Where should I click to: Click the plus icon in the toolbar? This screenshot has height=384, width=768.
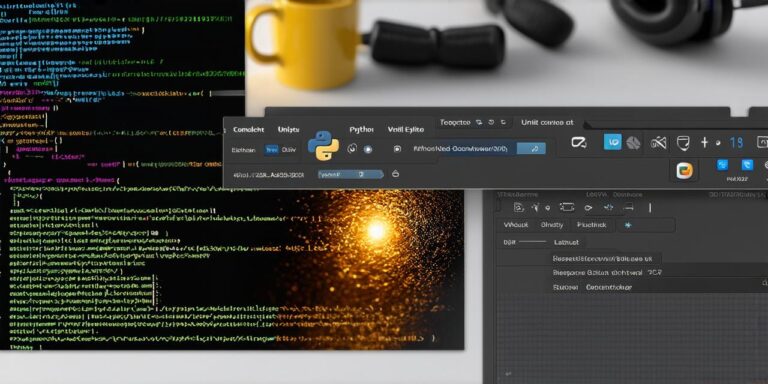click(704, 143)
